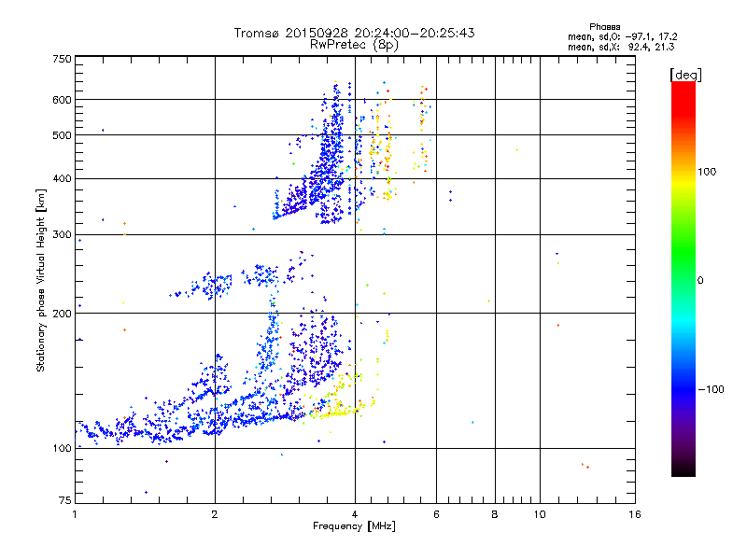Click the '16' x-axis tick label
This screenshot has height=560, width=747.
[635, 514]
